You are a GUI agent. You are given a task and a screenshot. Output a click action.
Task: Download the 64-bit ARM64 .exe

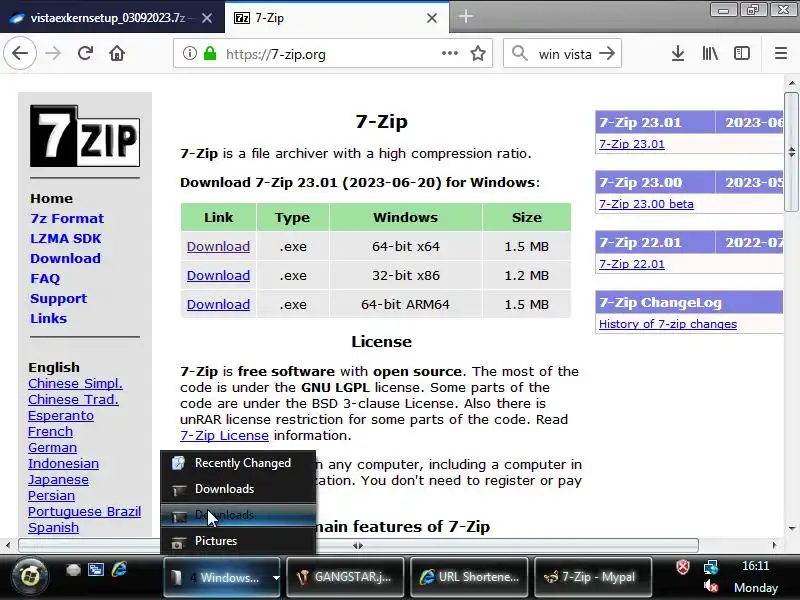pos(218,305)
